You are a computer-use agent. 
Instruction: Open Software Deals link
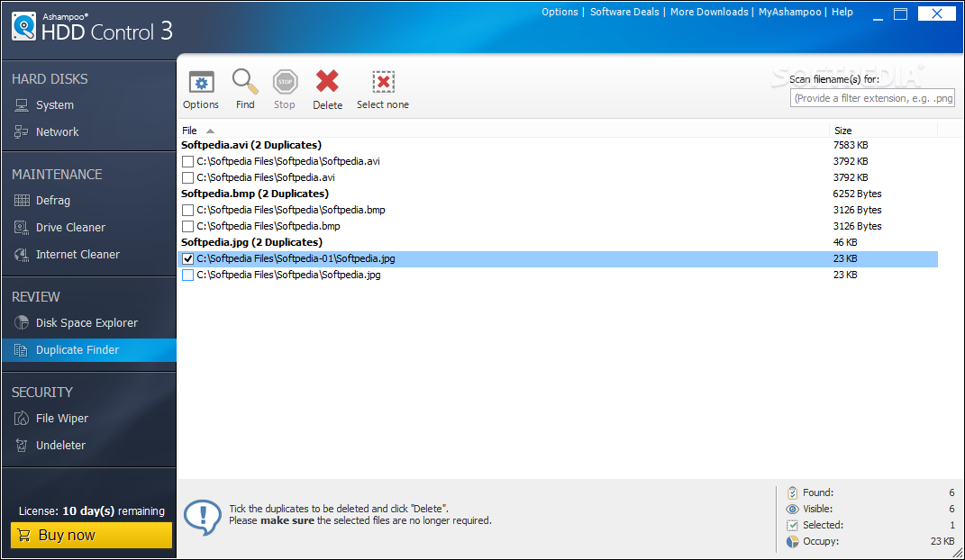pos(624,12)
